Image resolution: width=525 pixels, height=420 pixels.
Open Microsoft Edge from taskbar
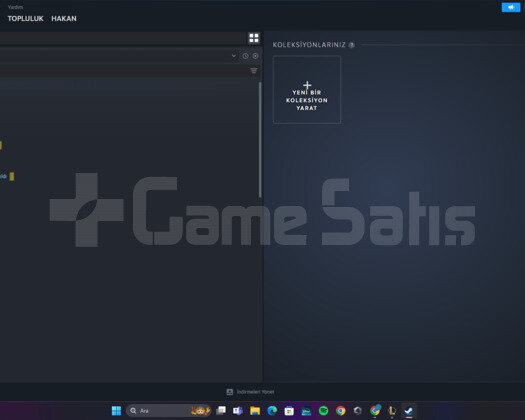[272, 411]
